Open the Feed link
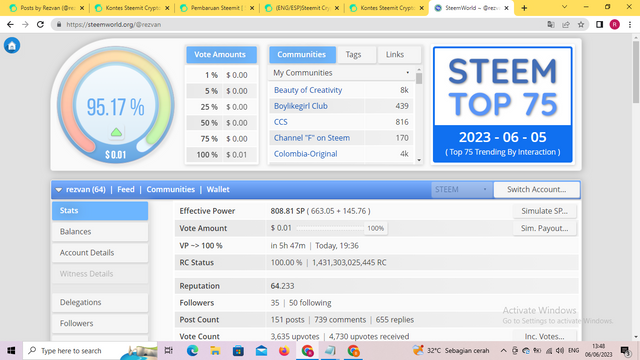The image size is (640, 360). pyautogui.click(x=126, y=190)
